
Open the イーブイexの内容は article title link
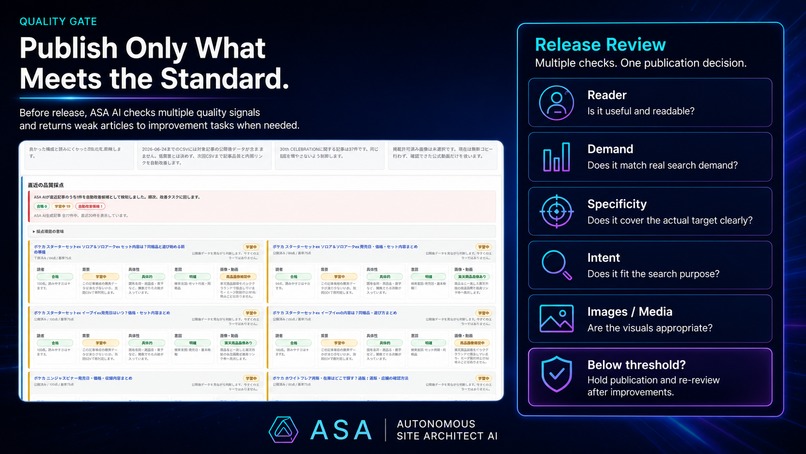coord(335,313)
